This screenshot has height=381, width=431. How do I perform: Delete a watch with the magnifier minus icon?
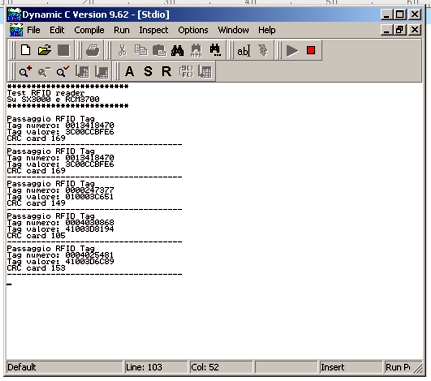(x=44, y=71)
